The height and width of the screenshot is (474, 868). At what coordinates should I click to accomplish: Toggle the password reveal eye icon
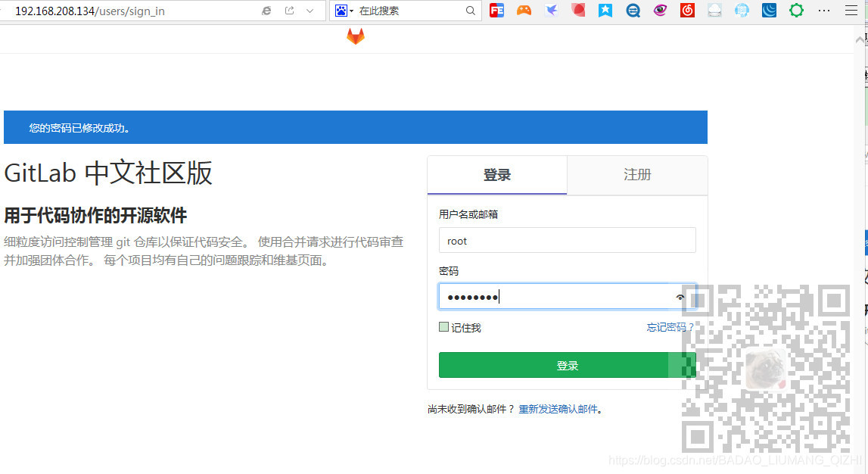tap(680, 298)
